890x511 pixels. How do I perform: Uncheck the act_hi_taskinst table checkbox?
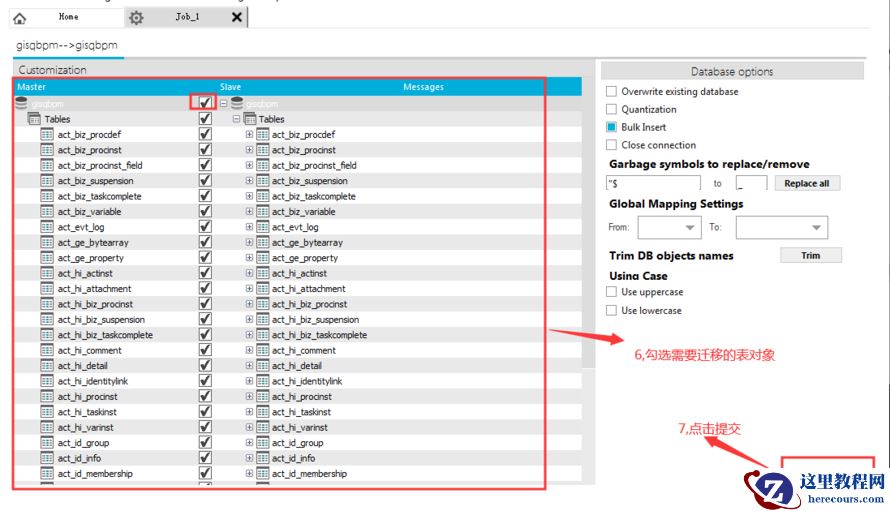pos(205,412)
